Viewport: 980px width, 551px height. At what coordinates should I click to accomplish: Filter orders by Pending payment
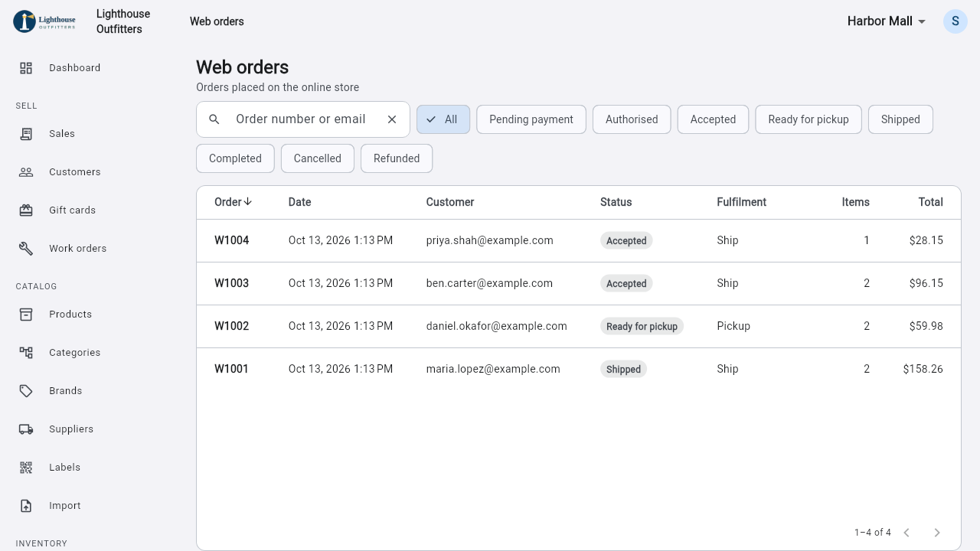[531, 119]
